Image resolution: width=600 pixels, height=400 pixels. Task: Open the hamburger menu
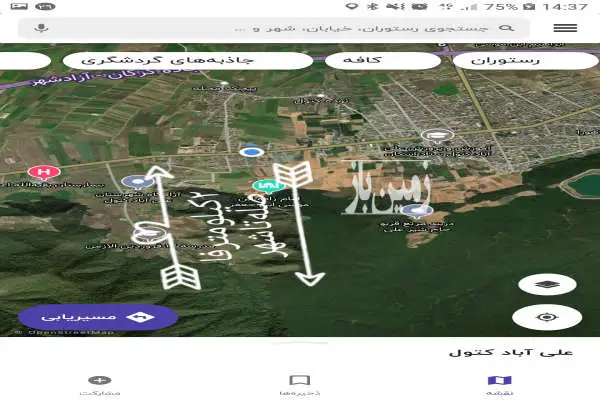565,28
